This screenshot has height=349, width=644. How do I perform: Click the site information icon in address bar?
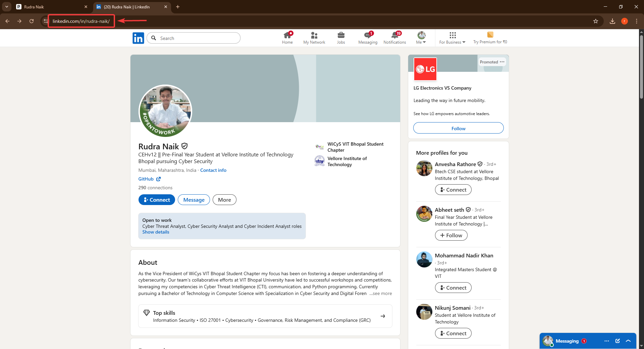46,21
